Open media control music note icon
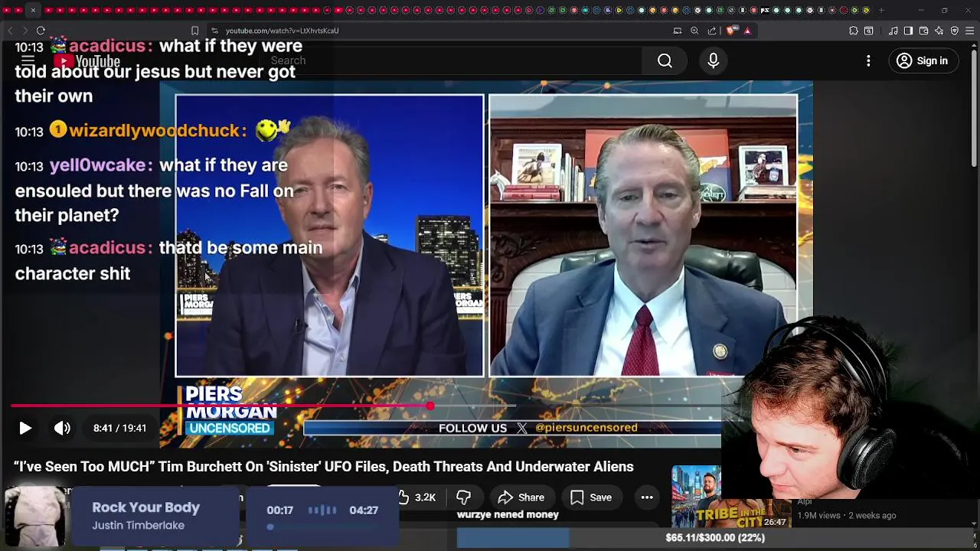This screenshot has width=980, height=551. (x=893, y=31)
